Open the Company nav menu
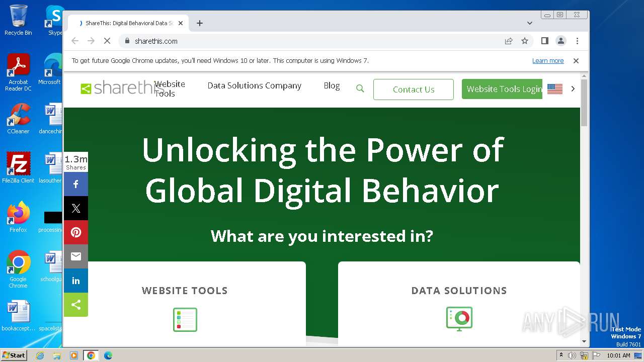The width and height of the screenshot is (644, 362). (283, 85)
